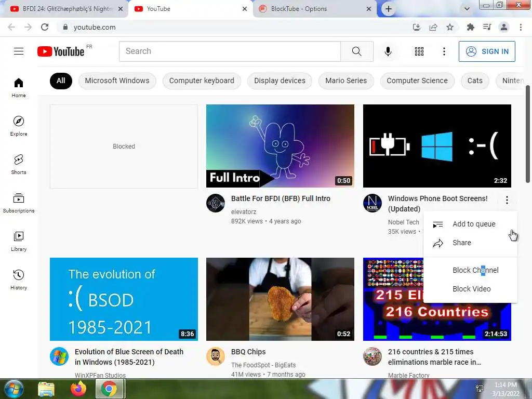532x399 pixels.
Task: Open elevatorz channel avatar
Action: pos(216,203)
